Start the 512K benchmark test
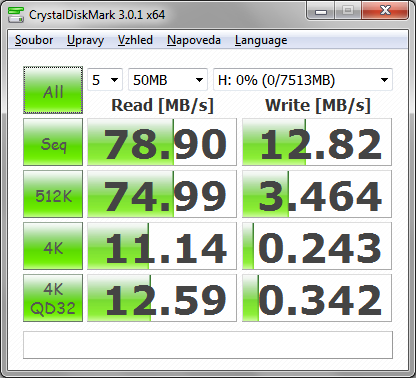This screenshot has height=378, width=416. pos(53,194)
